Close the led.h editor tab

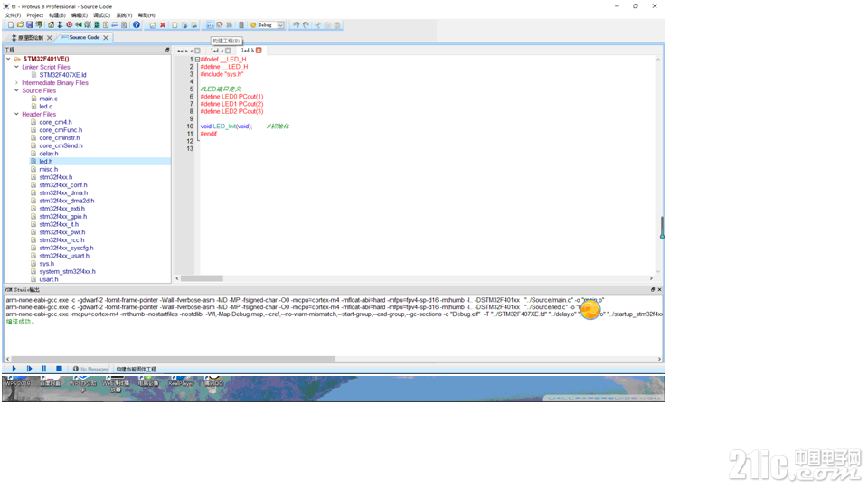tap(259, 51)
